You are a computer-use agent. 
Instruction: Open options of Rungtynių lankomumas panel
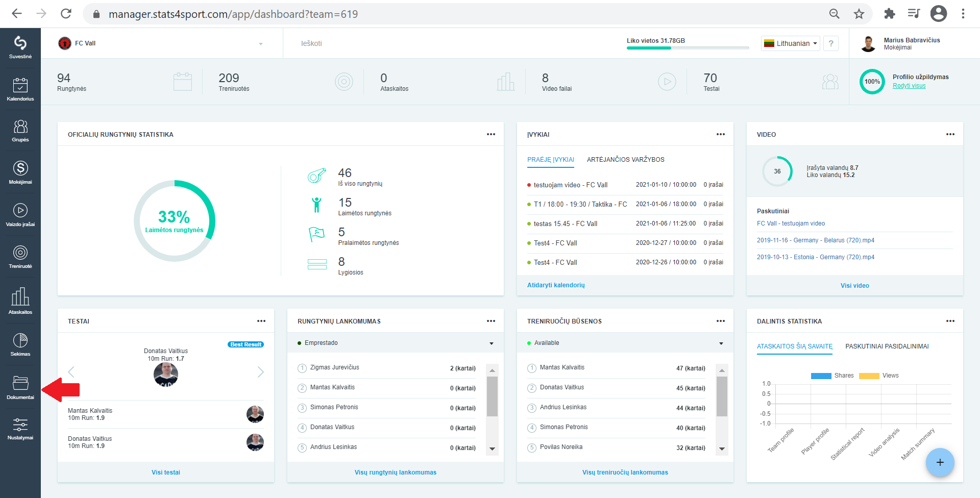pyautogui.click(x=491, y=321)
